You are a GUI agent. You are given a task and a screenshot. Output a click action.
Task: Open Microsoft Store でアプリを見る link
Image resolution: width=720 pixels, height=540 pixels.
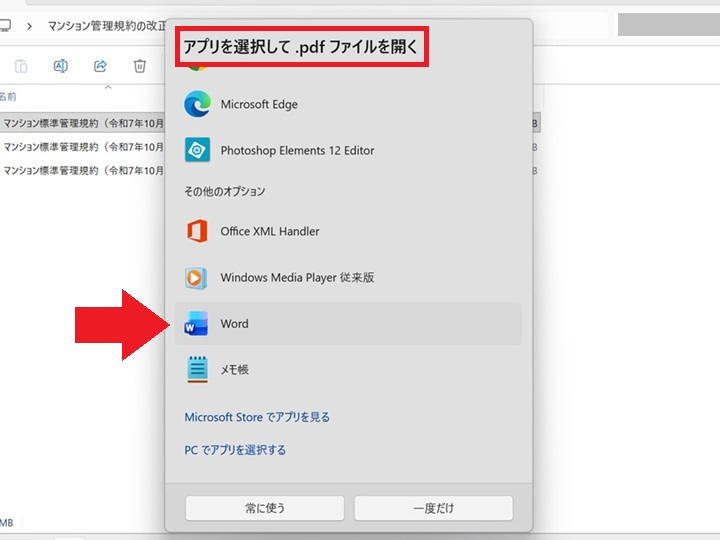click(257, 417)
